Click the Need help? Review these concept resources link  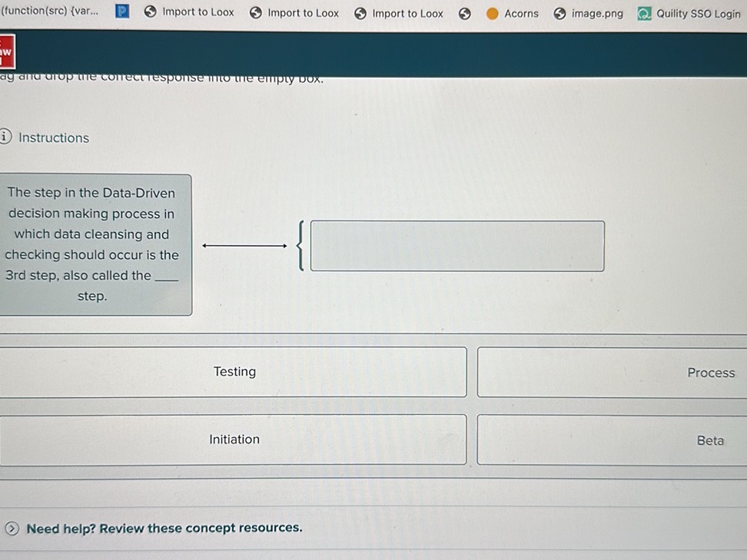163,528
